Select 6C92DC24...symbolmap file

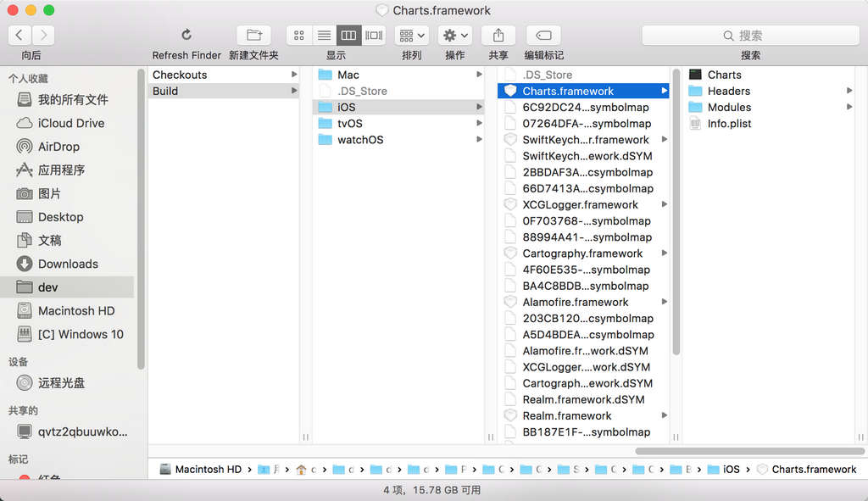[x=583, y=108]
